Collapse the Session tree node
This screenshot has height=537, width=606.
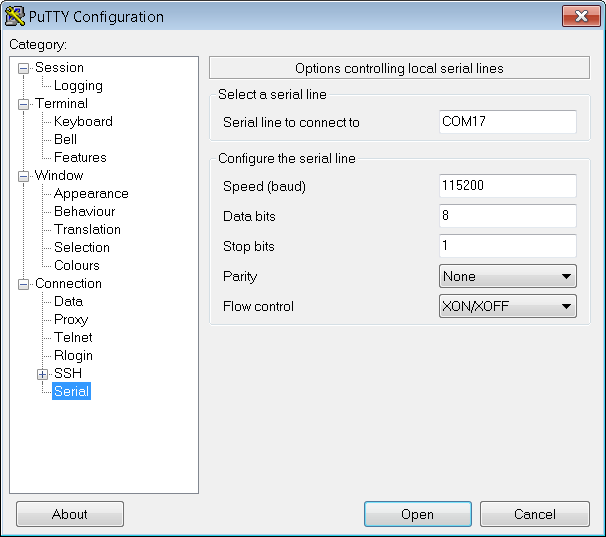coord(24,68)
